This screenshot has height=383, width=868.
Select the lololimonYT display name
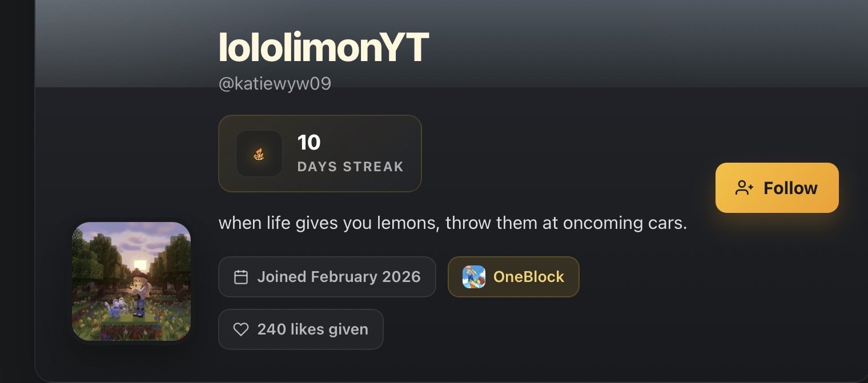click(x=323, y=46)
